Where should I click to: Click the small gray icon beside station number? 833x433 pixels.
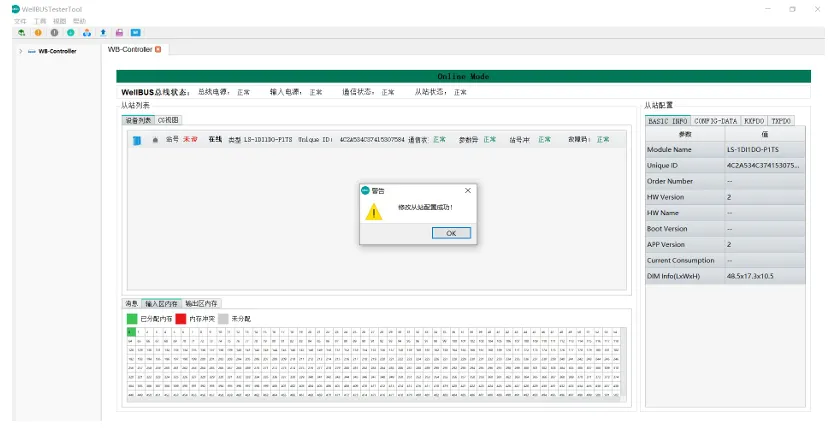click(x=155, y=140)
